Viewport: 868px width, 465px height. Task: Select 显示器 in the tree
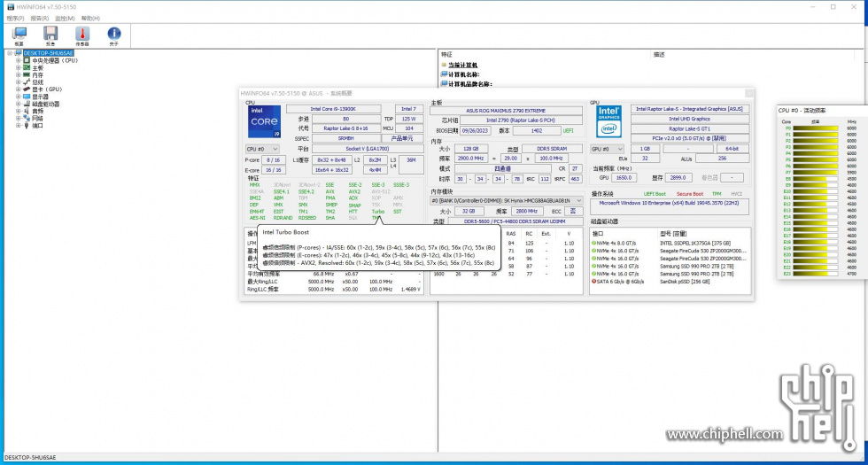[41, 97]
